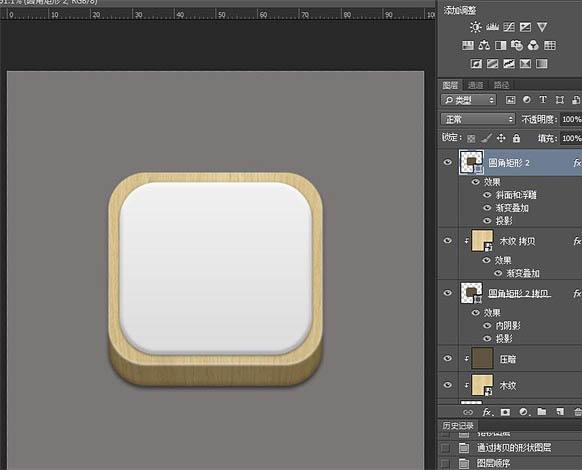
Task: Add a Curves adjustment layer
Action: tap(509, 27)
